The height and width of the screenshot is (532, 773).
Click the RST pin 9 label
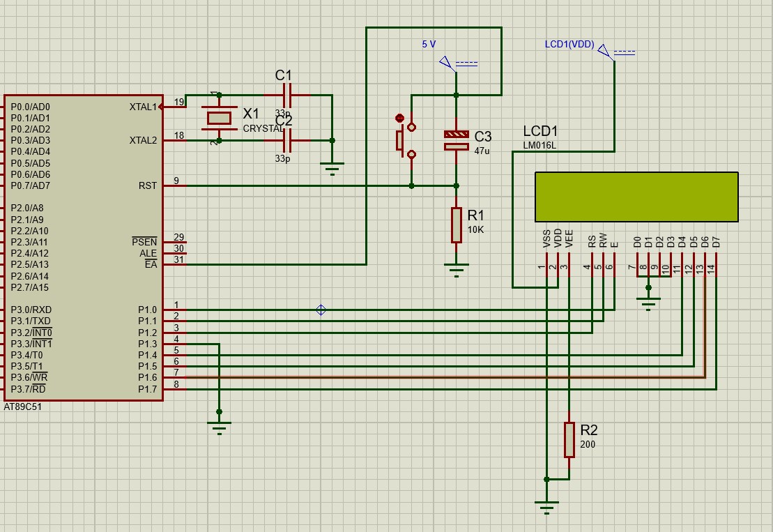pyautogui.click(x=147, y=185)
